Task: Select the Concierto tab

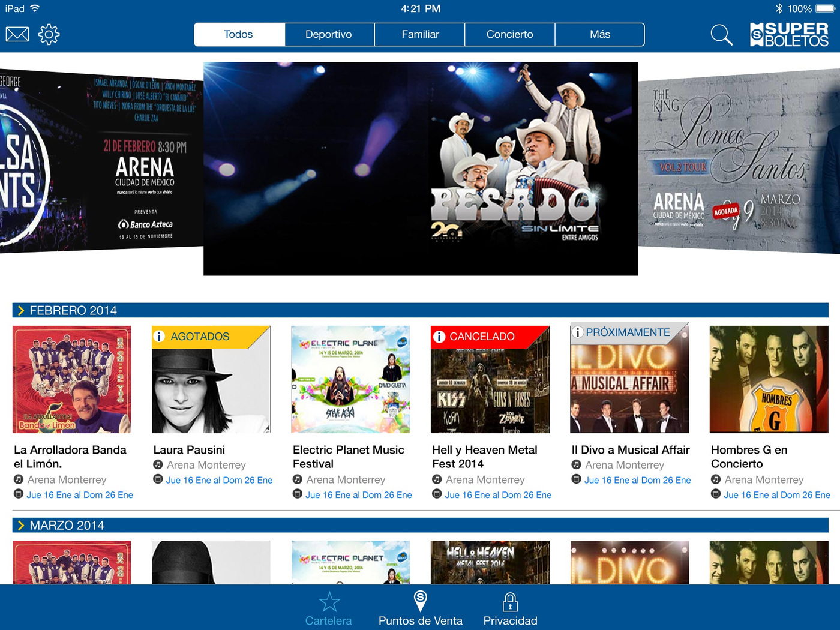Action: tap(509, 35)
